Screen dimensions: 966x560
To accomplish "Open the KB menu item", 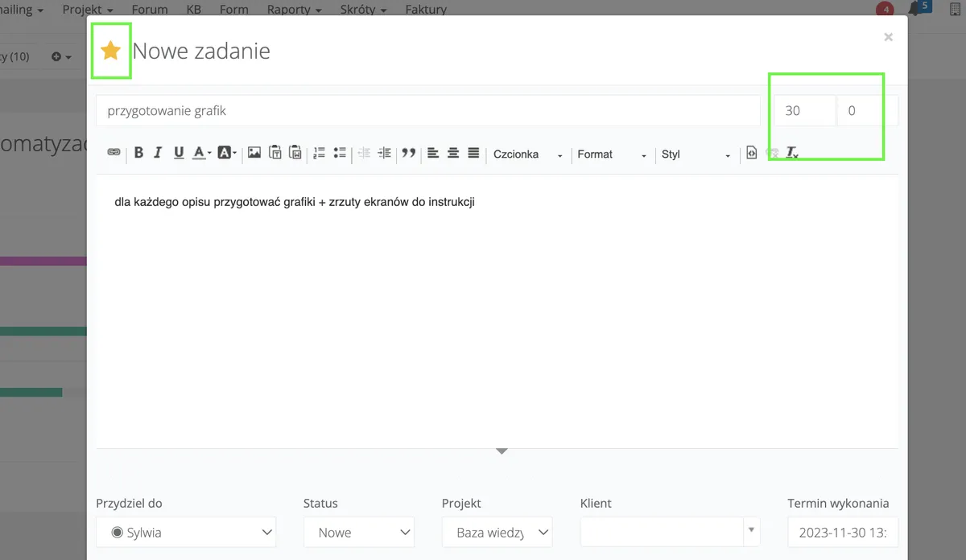I will click(x=193, y=10).
